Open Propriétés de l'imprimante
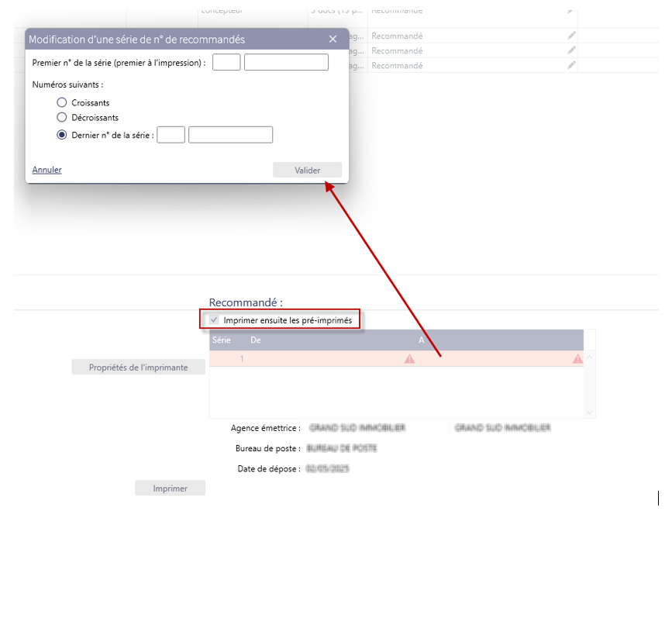 tap(138, 367)
